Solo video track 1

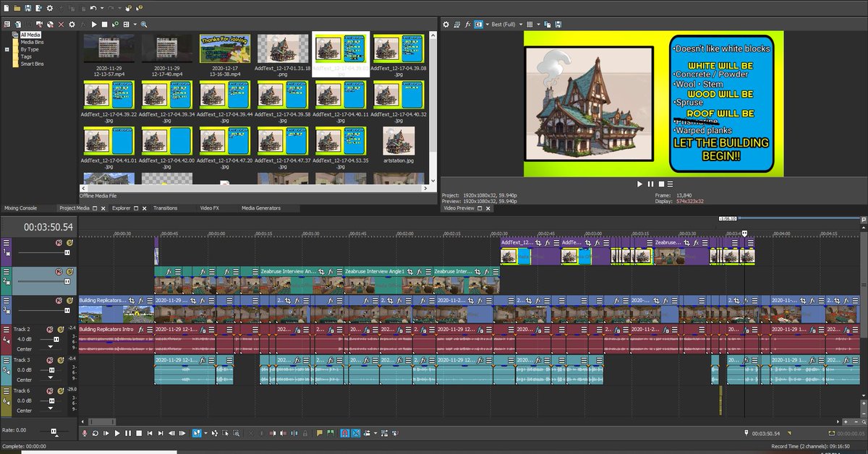[x=69, y=243]
